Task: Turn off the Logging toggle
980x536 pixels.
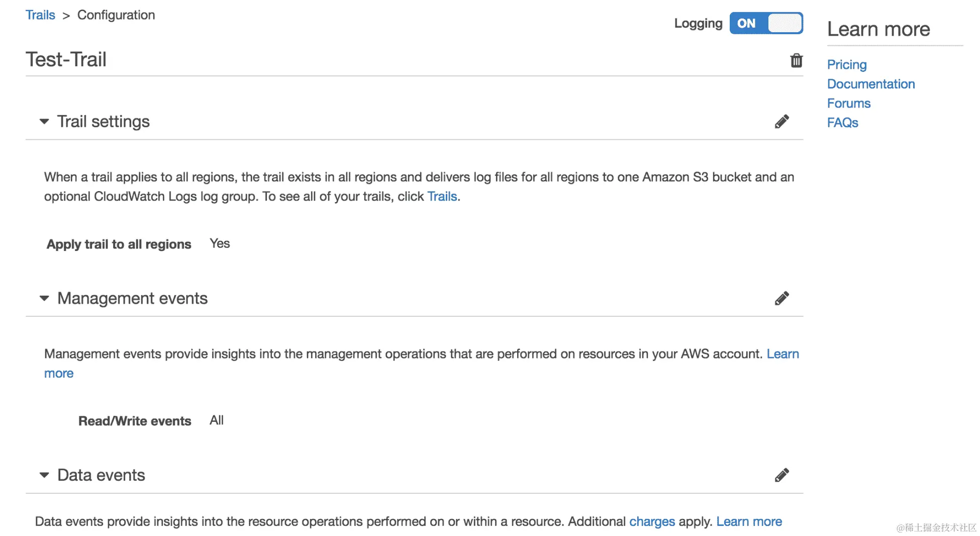Action: tap(766, 23)
